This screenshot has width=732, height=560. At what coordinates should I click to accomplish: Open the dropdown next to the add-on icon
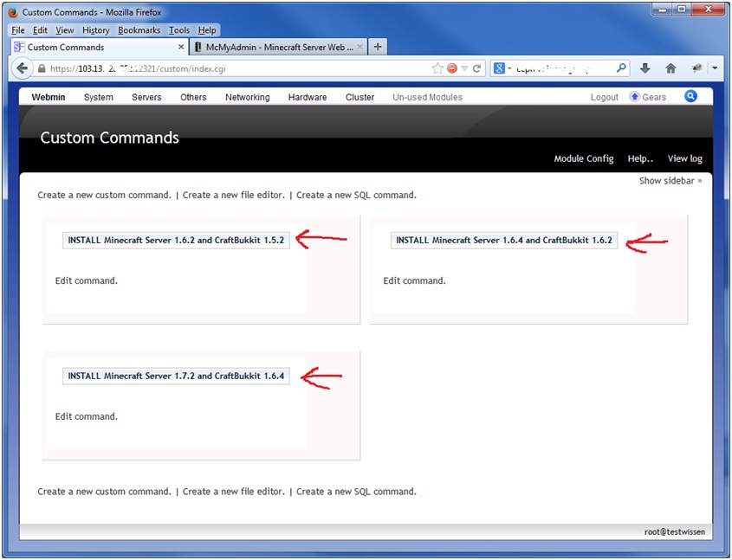(x=715, y=68)
